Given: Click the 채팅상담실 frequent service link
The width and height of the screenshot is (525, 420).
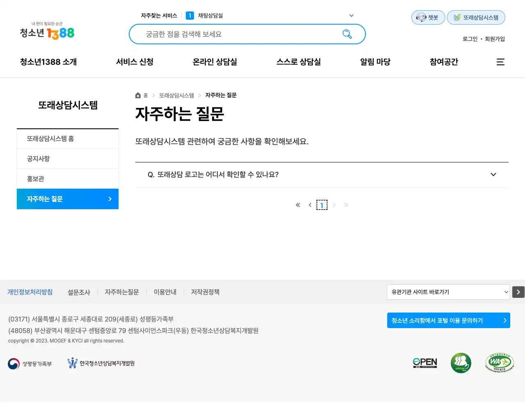Looking at the screenshot, I should click(x=210, y=16).
